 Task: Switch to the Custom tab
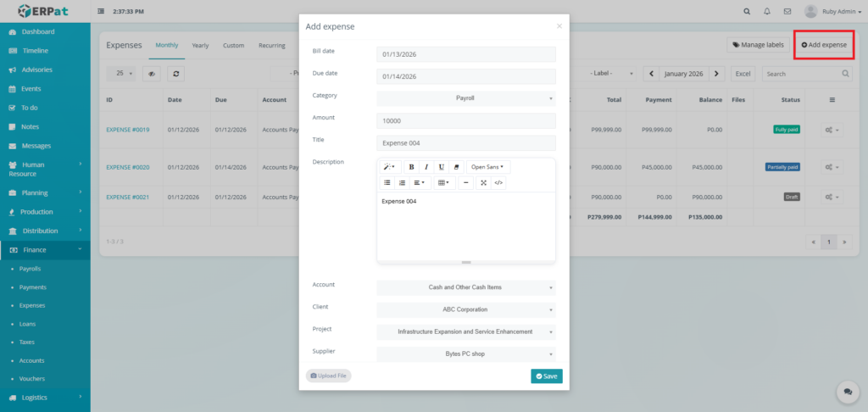[x=234, y=46]
